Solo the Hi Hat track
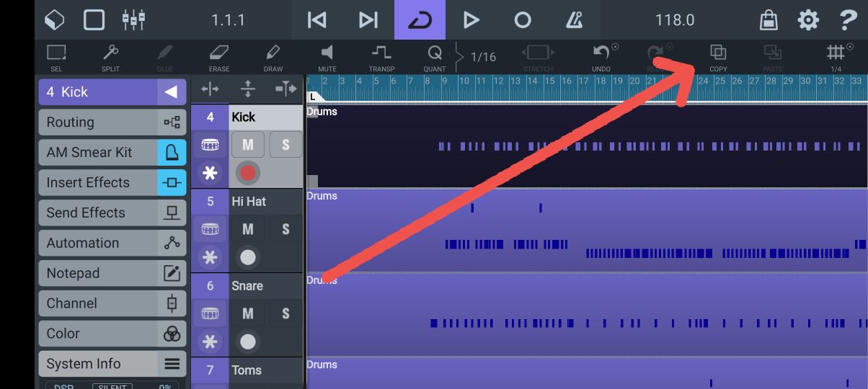 [285, 229]
